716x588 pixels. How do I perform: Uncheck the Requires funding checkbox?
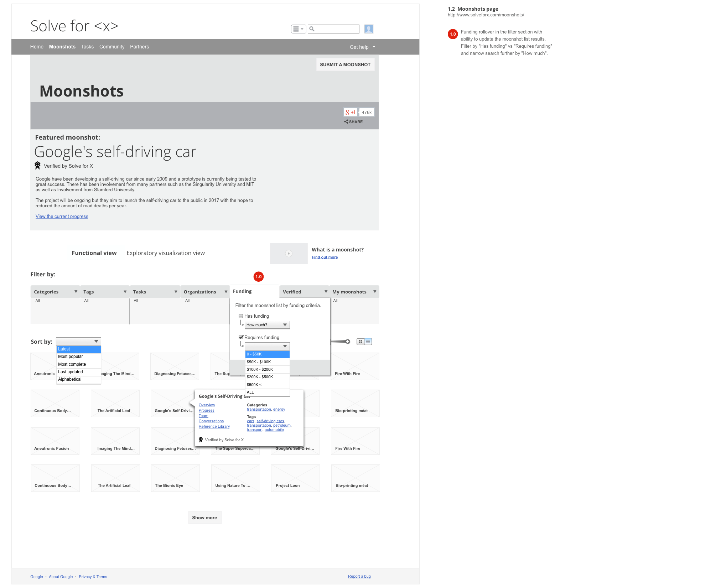(241, 337)
